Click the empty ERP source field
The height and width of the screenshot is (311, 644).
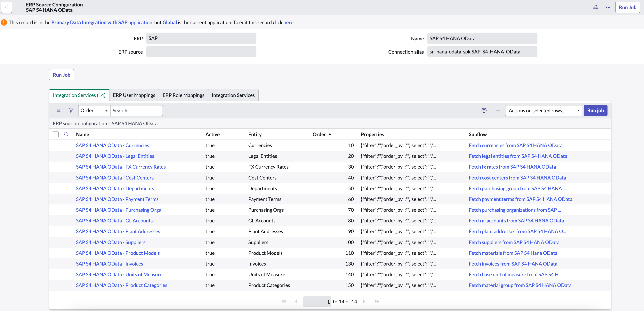[201, 52]
